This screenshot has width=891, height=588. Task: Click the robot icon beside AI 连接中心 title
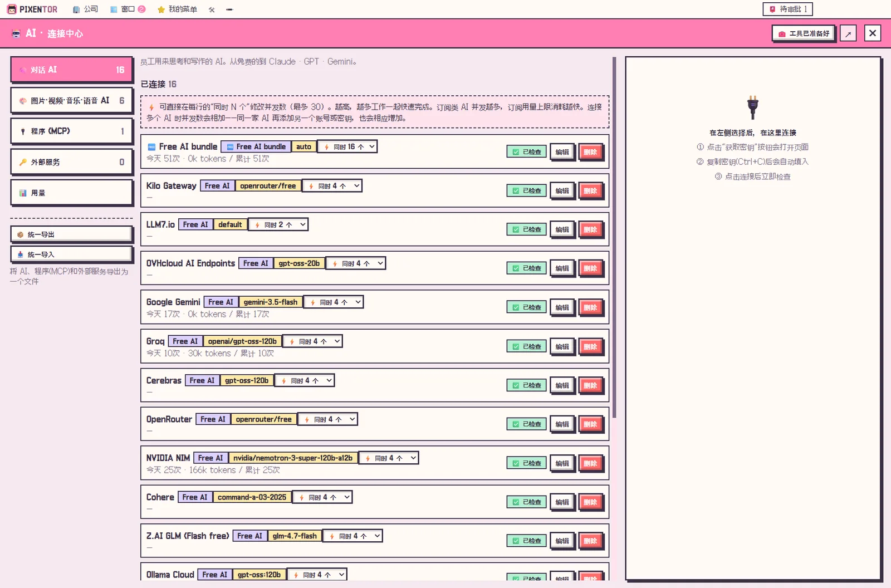click(16, 33)
